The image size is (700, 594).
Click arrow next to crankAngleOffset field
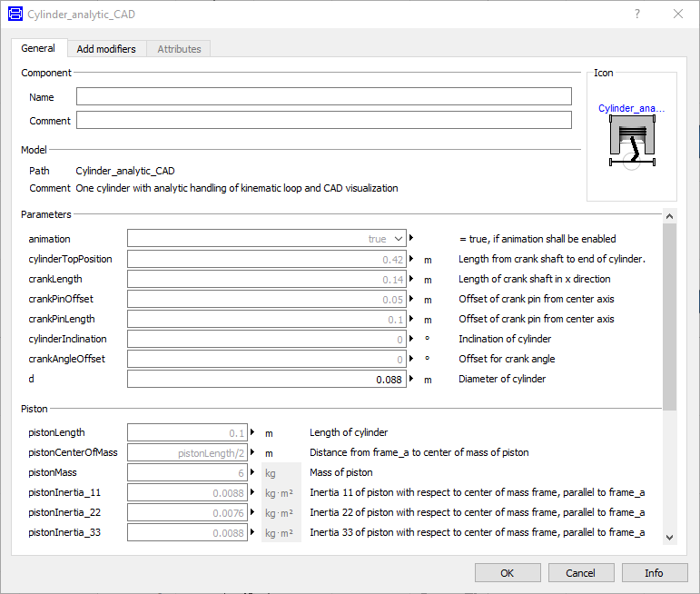pyautogui.click(x=411, y=359)
